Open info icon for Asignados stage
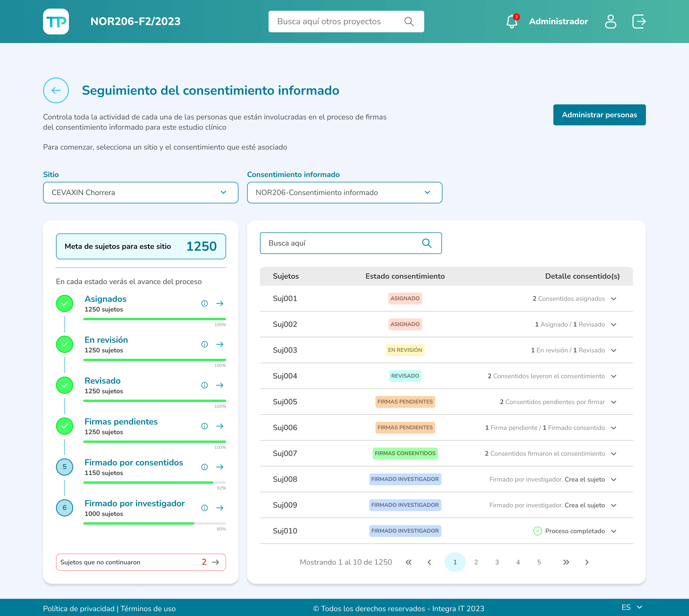Image resolution: width=689 pixels, height=616 pixels. (x=205, y=304)
